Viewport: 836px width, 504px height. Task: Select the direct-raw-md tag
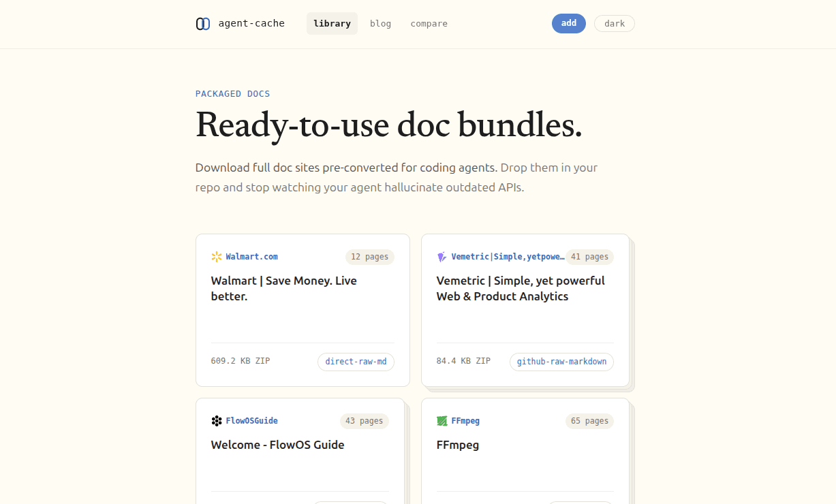click(356, 362)
